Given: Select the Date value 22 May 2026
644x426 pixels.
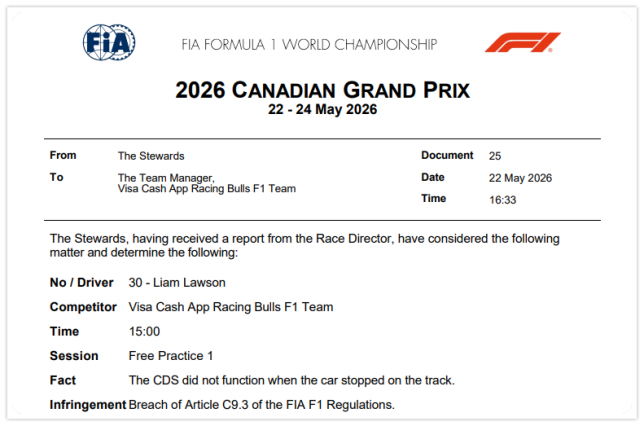Looking at the screenshot, I should click(520, 178).
